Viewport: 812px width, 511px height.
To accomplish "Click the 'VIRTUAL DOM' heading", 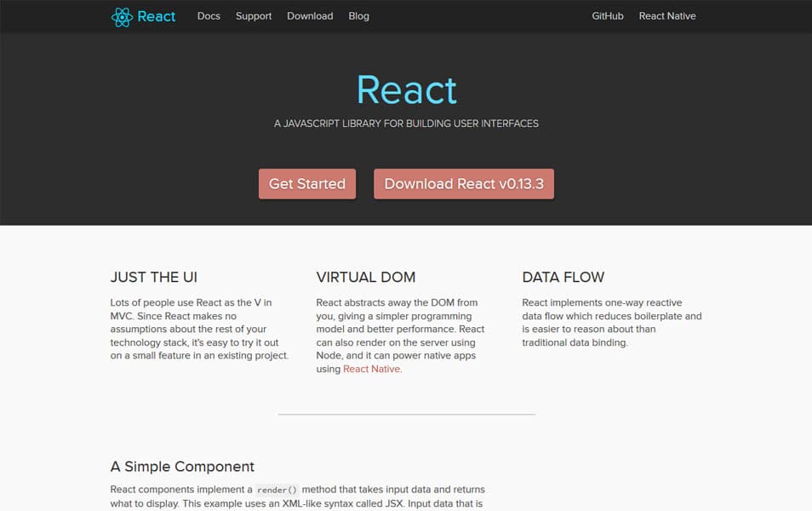I will tap(366, 278).
